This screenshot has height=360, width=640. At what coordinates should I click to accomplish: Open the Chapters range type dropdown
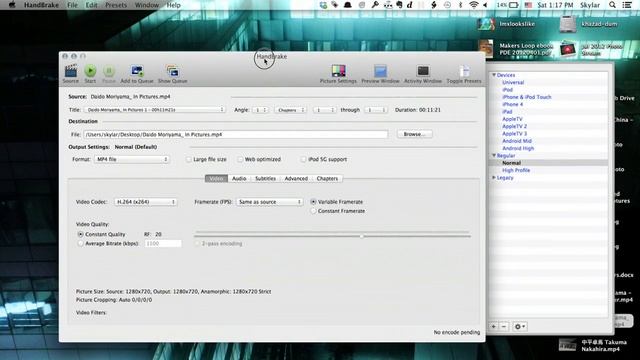pos(290,110)
